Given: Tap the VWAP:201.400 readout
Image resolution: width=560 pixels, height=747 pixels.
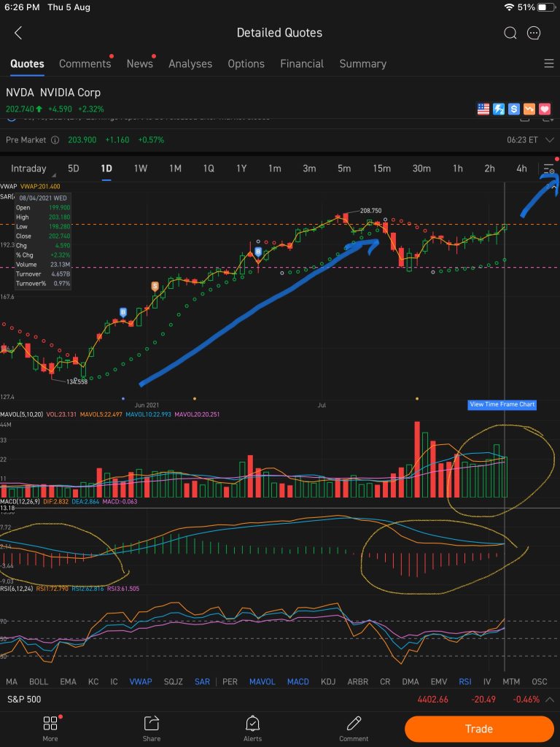Looking at the screenshot, I should 41,186.
